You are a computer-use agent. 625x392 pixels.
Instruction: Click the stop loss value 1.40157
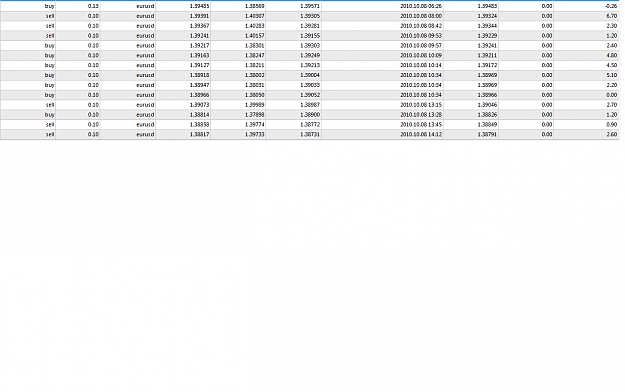coord(254,35)
